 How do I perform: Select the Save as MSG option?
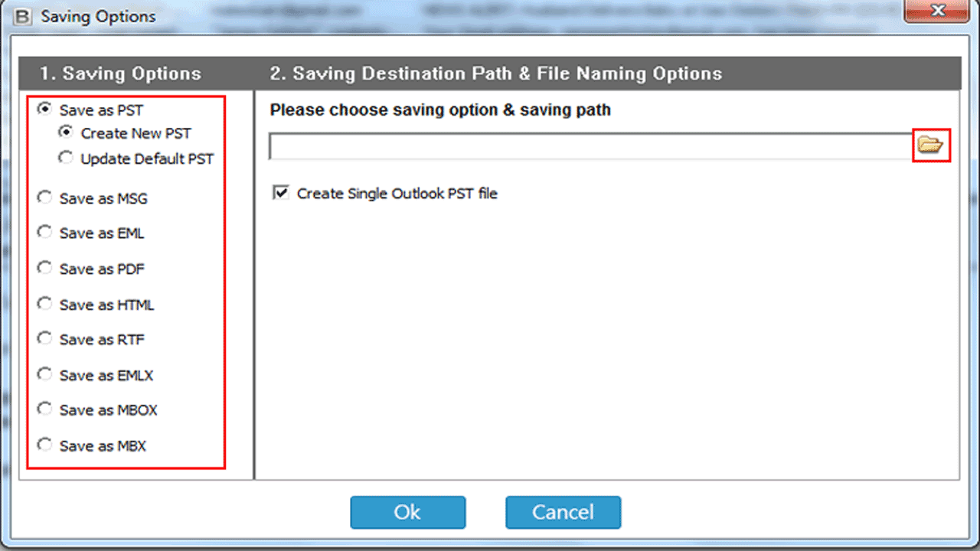[45, 198]
